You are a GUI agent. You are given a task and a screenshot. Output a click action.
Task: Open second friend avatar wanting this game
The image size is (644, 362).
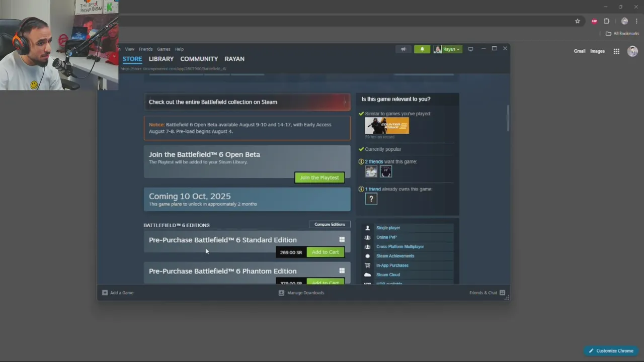[386, 171]
